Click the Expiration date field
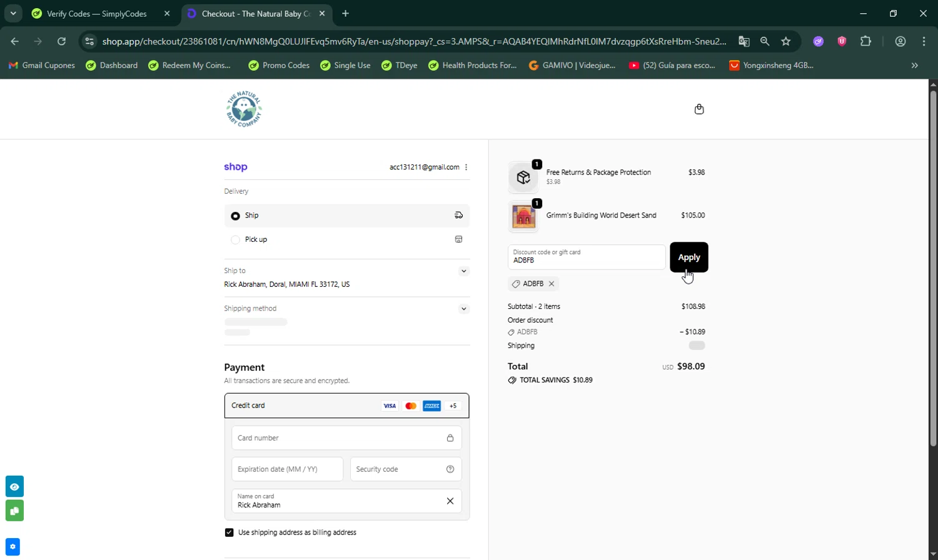This screenshot has height=560, width=938. 287,469
